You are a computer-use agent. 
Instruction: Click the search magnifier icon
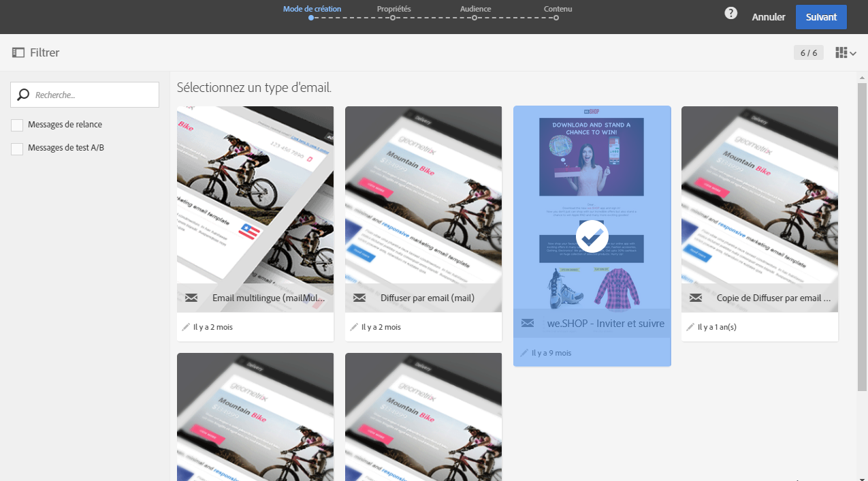(x=23, y=95)
